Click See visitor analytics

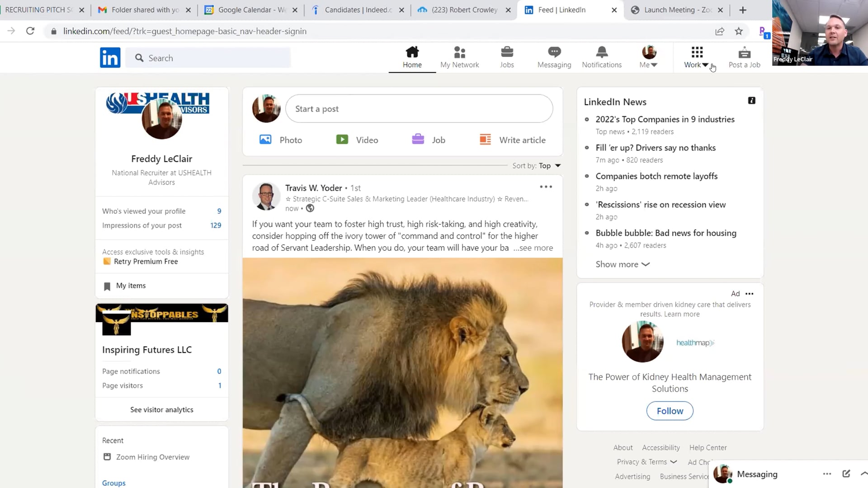[161, 409]
